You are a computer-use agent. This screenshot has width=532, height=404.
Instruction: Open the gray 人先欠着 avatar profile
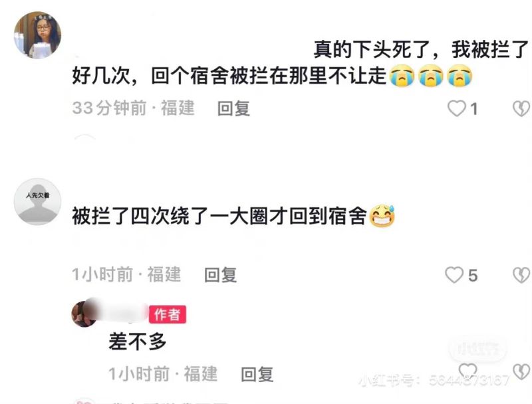[x=38, y=201]
